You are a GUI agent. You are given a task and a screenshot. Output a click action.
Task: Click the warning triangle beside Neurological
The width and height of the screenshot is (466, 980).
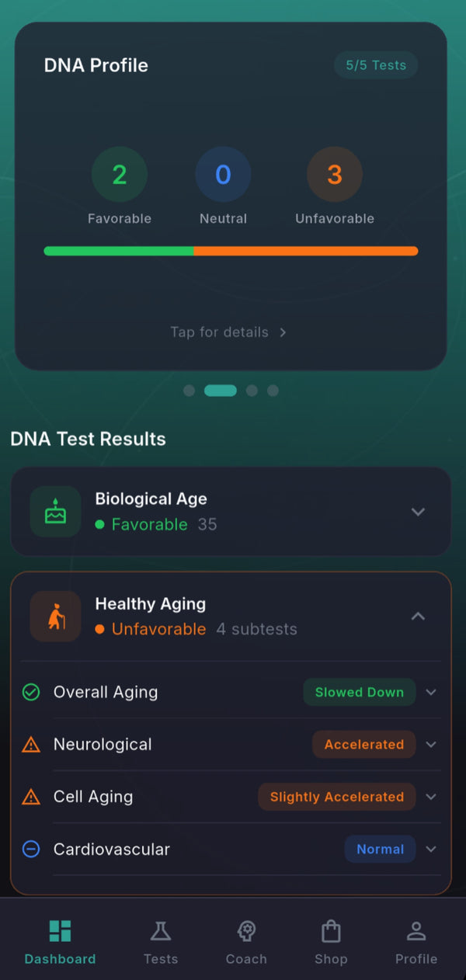[31, 745]
